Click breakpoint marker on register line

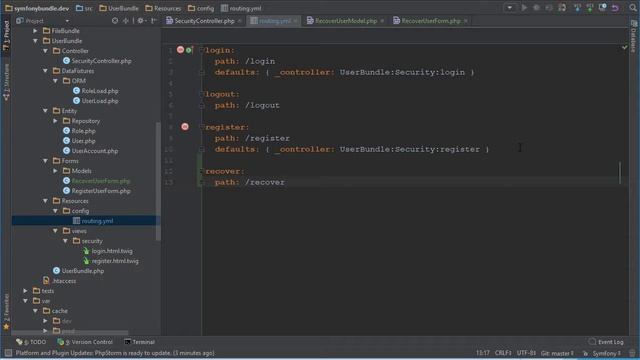[185, 127]
